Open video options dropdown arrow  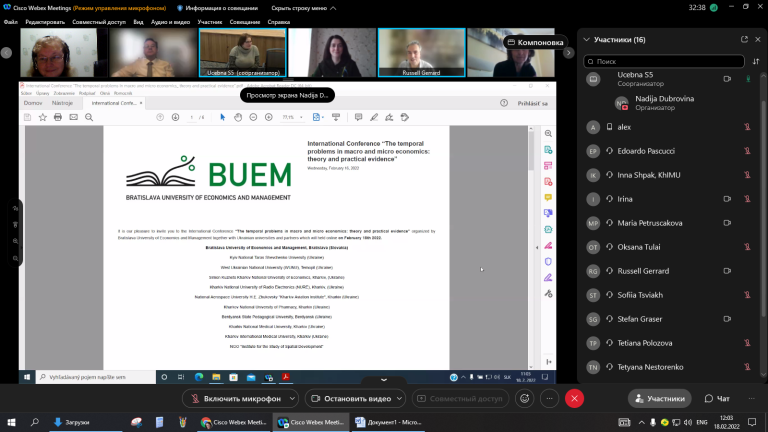click(x=400, y=399)
